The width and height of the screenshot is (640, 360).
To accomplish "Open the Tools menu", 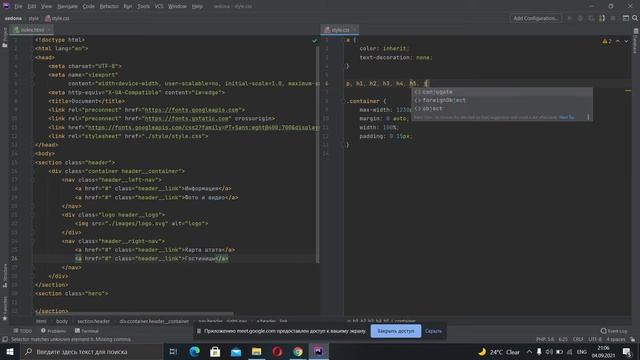I will point(143,7).
